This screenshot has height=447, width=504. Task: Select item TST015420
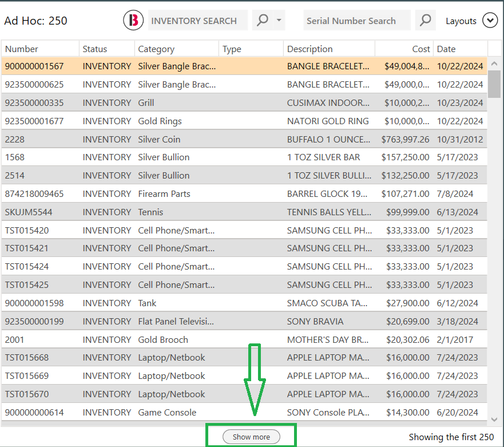pyautogui.click(x=244, y=230)
